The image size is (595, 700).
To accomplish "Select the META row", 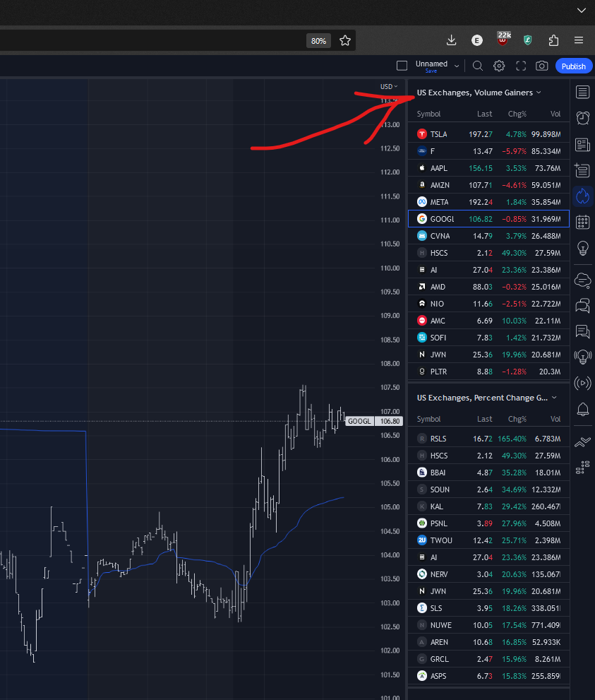I will click(488, 202).
